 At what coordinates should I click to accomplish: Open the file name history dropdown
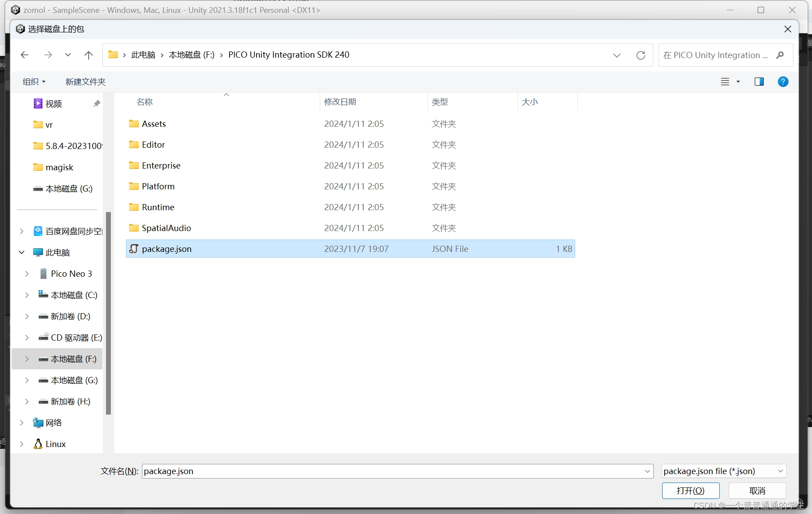coord(647,471)
